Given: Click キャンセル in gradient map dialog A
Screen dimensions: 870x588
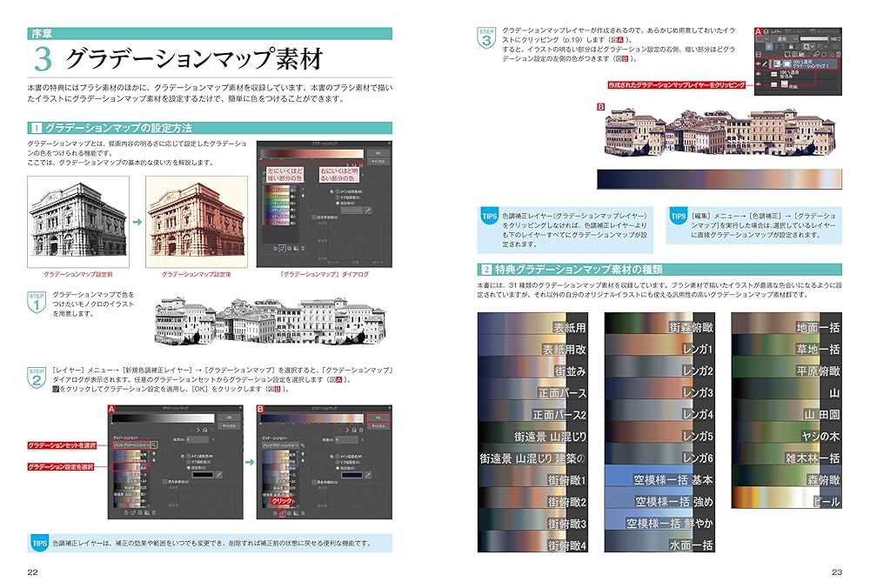Looking at the screenshot, I should click(x=231, y=425).
